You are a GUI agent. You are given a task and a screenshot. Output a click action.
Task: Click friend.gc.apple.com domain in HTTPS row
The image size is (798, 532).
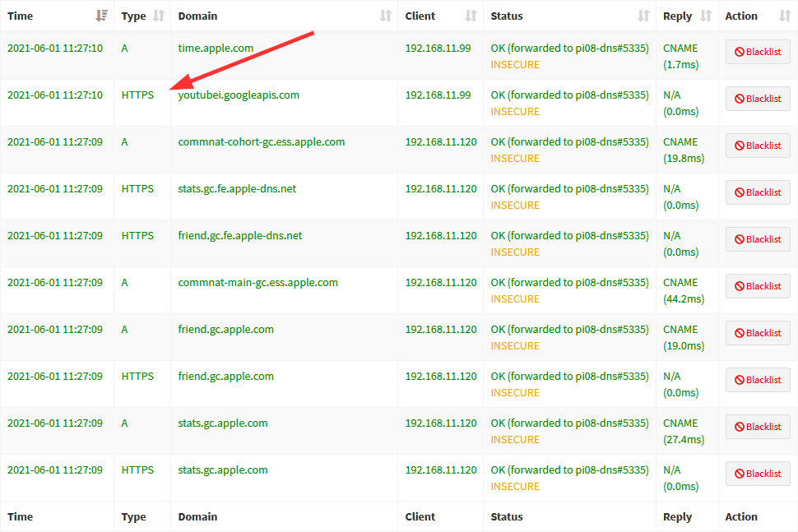click(x=226, y=376)
